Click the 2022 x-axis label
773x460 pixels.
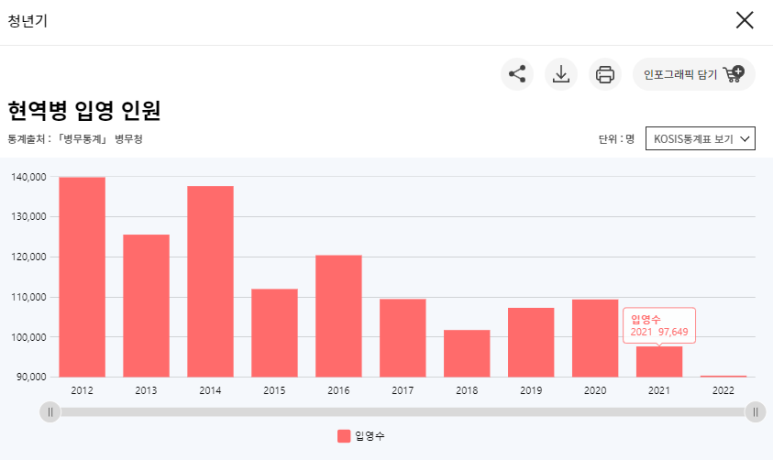[723, 390]
